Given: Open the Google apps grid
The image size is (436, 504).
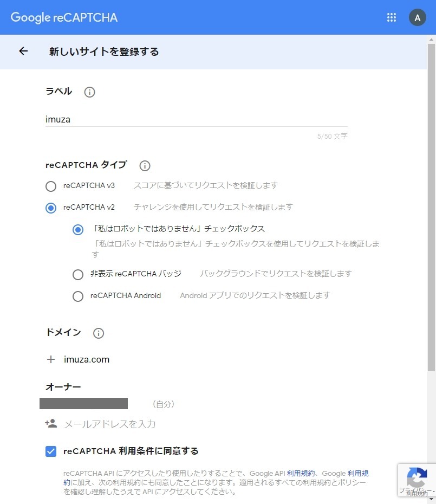Looking at the screenshot, I should point(392,17).
